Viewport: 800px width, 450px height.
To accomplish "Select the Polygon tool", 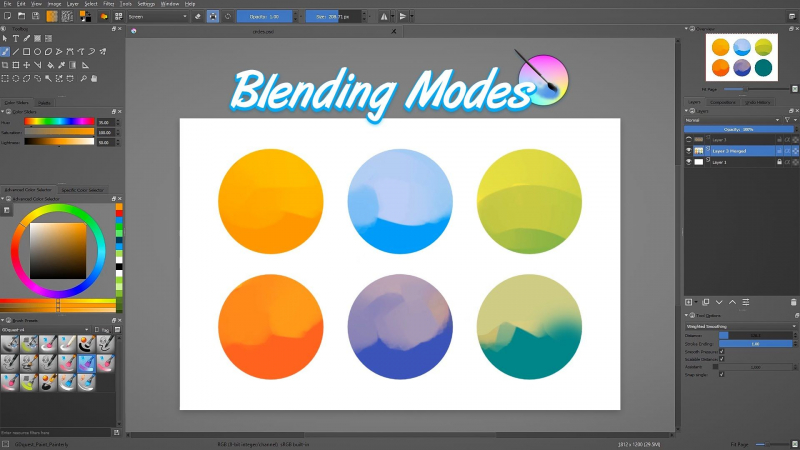I will 48,52.
